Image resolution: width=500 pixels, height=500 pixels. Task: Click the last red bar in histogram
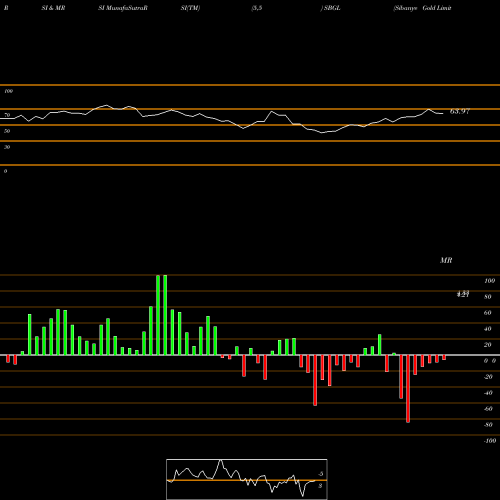click(x=444, y=358)
